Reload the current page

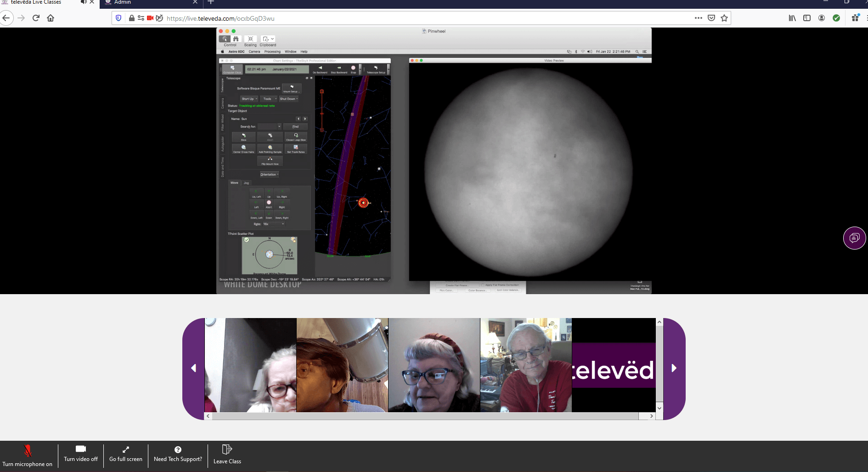tap(36, 18)
